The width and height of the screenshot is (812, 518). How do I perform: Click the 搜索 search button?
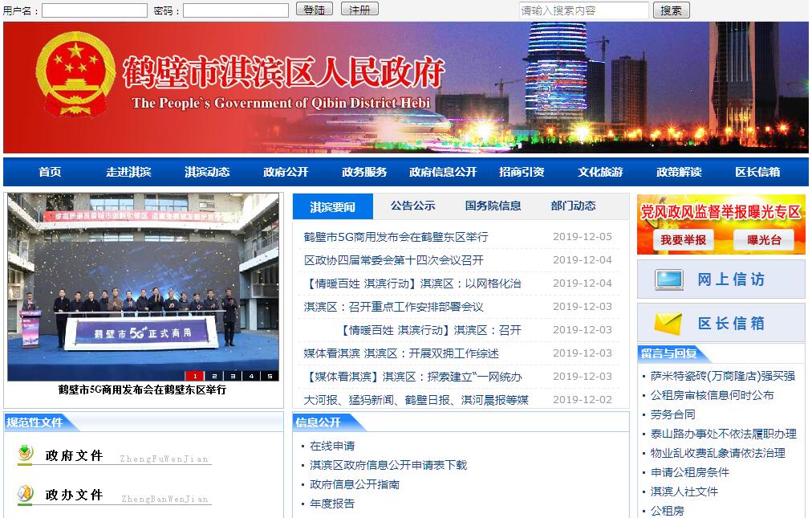point(671,10)
